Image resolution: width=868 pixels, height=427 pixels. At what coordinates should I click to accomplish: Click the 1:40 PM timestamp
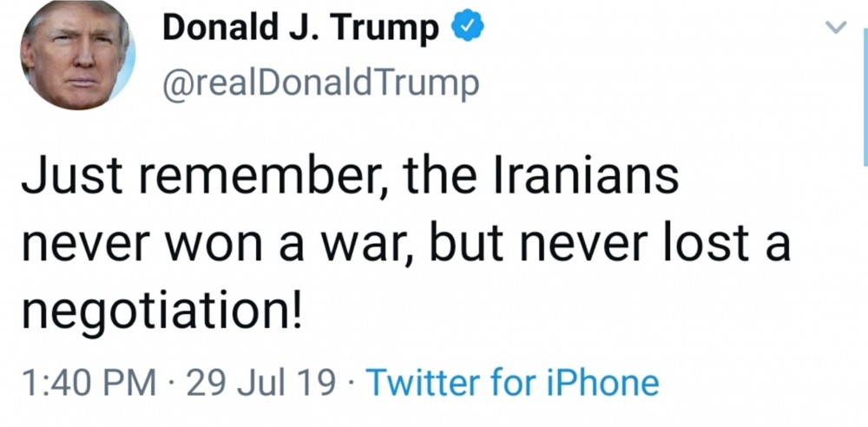[87, 381]
